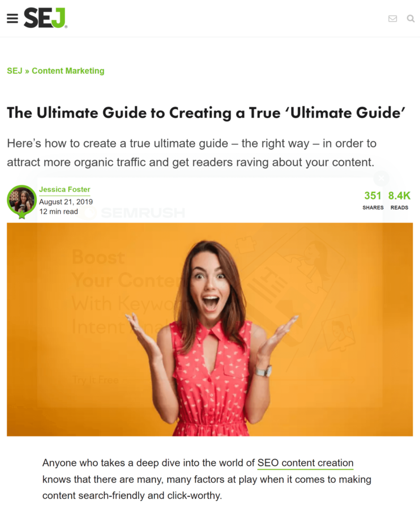Open the Content Marketing breadcrumb category
This screenshot has height=509, width=420.
click(68, 71)
